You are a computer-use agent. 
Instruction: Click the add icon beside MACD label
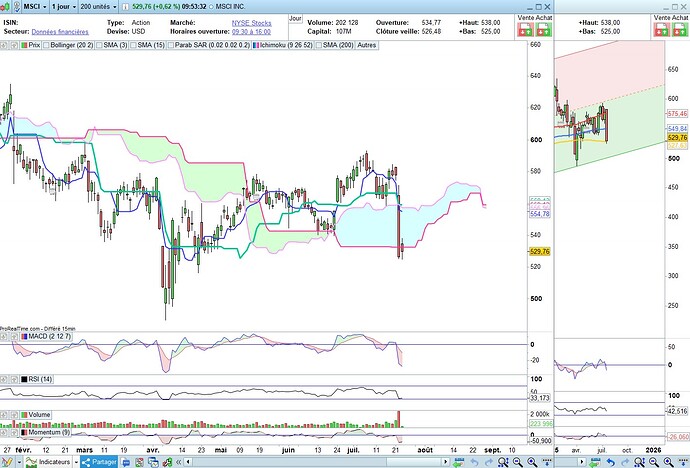click(x=4, y=336)
